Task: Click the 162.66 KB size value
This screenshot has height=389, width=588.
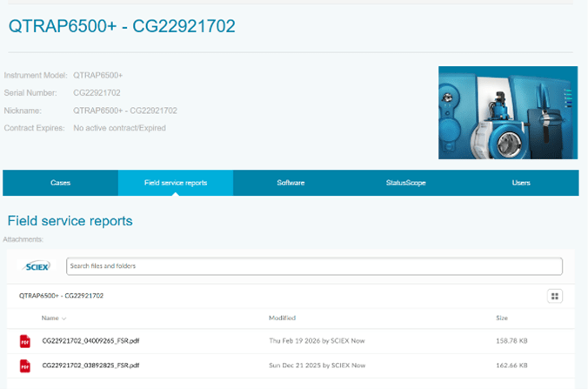Action: 511,366
